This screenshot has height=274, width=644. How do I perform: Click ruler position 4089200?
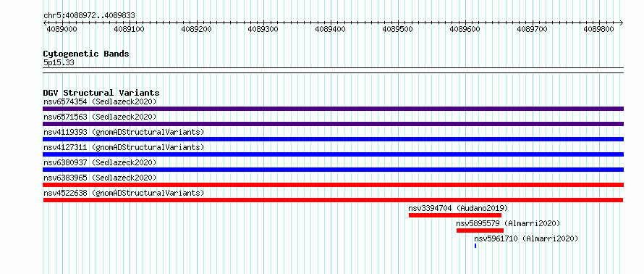click(197, 29)
